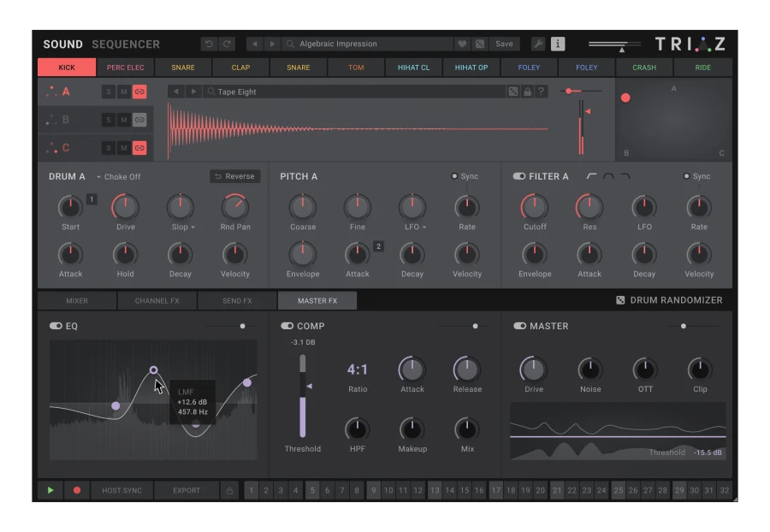Toggle the Filter A on/off switch
Screen dimensions: 770x532
tap(519, 176)
